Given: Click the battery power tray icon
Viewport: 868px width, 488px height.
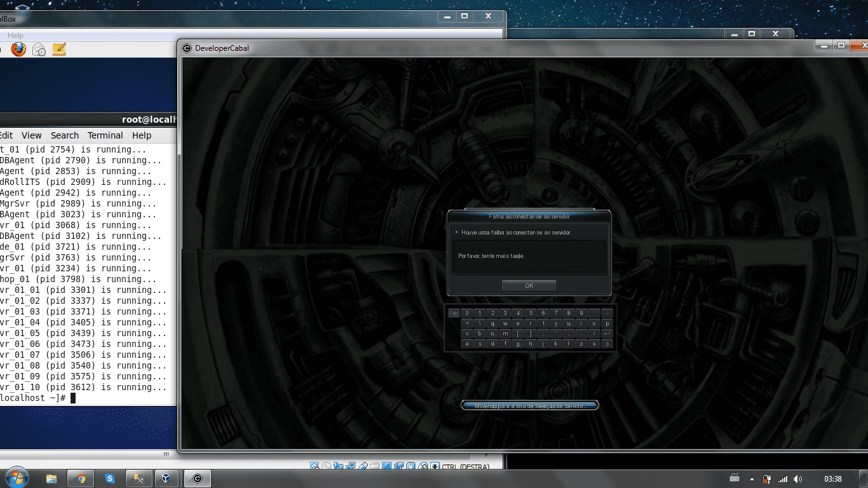Looking at the screenshot, I should [x=767, y=479].
